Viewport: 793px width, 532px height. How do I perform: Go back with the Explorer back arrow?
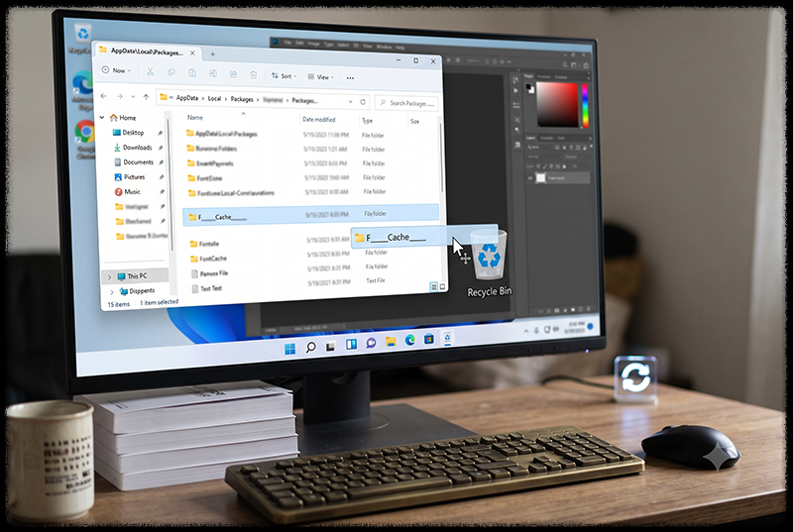(104, 95)
